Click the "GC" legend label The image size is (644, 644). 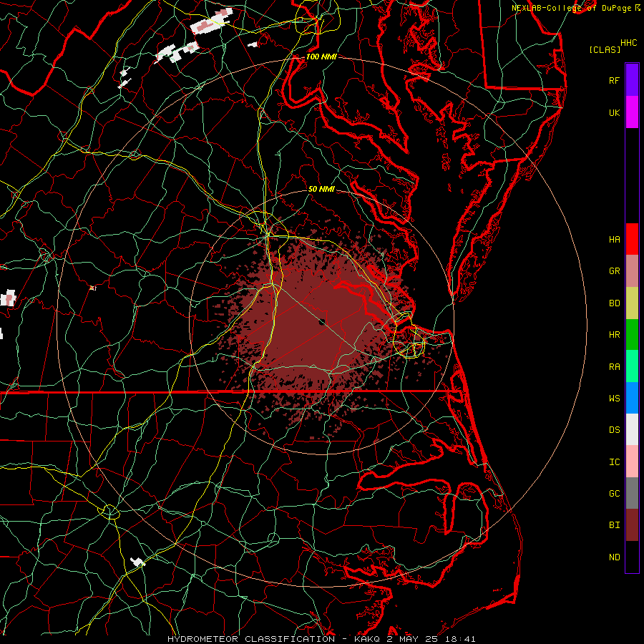(614, 494)
